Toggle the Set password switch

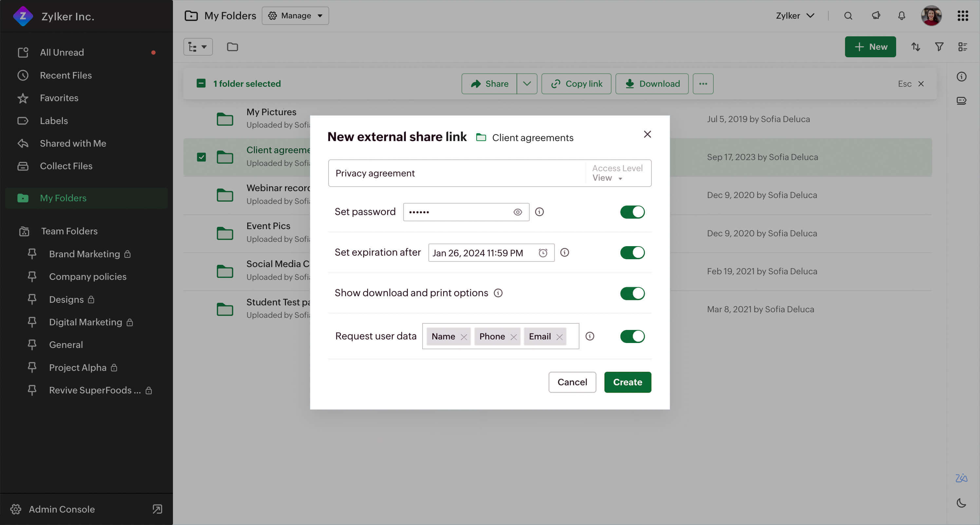(632, 212)
